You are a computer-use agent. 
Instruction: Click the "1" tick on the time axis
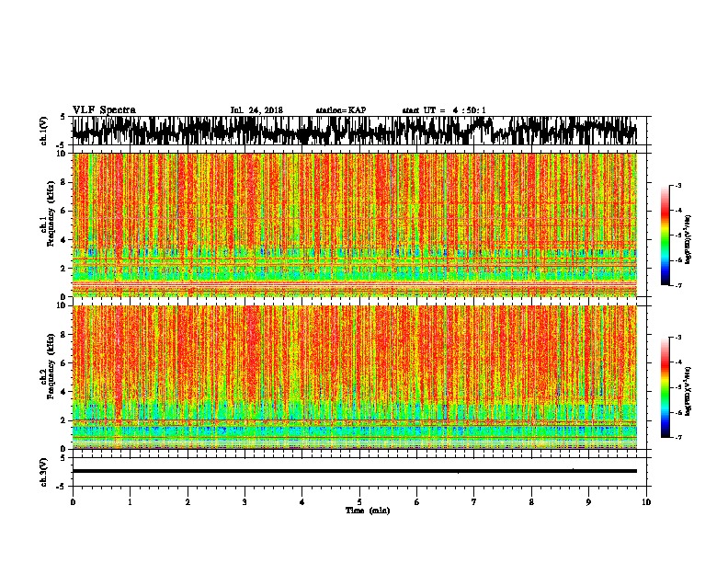click(x=130, y=502)
